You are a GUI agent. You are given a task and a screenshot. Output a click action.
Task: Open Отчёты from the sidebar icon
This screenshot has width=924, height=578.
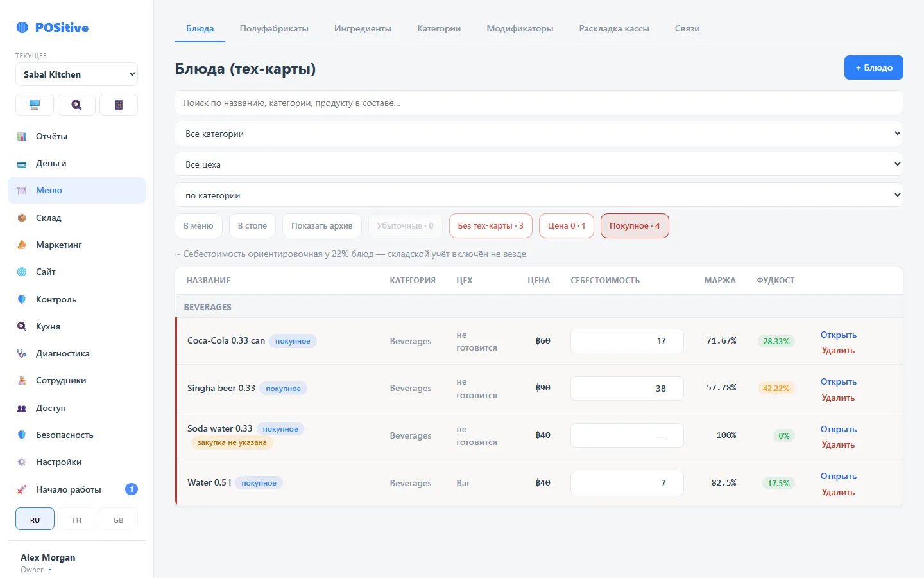point(22,136)
